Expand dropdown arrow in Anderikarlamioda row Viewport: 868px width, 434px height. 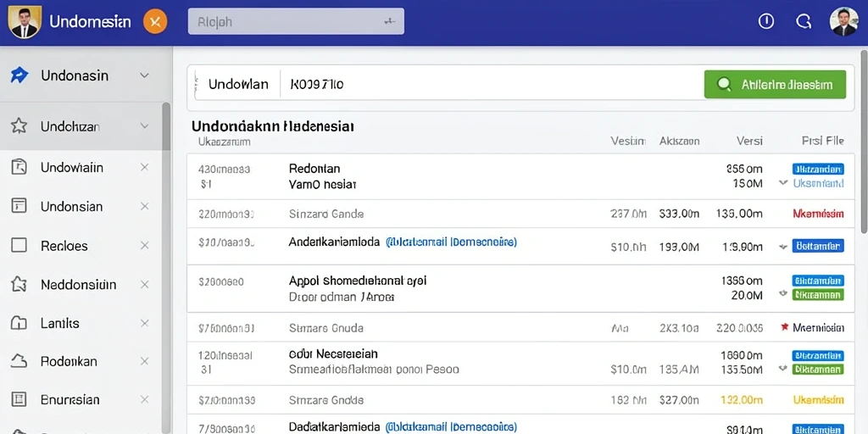pos(782,245)
